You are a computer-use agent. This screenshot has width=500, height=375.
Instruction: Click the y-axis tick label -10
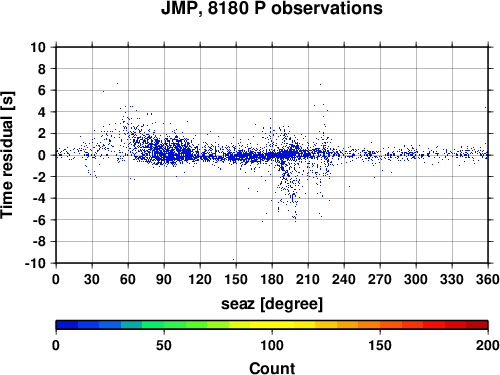pyautogui.click(x=35, y=263)
